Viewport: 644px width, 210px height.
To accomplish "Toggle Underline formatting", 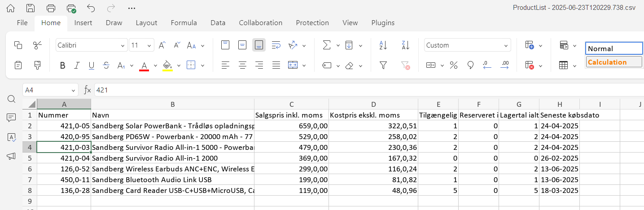I will [92, 66].
